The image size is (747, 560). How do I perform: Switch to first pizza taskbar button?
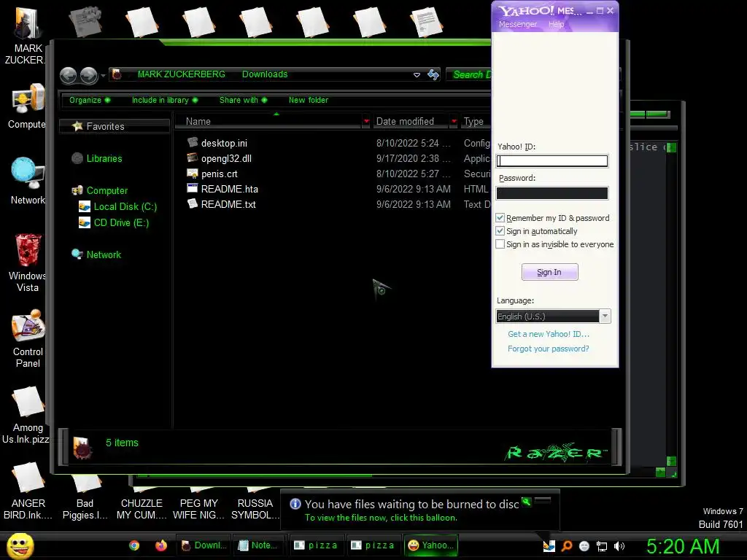pos(317,545)
